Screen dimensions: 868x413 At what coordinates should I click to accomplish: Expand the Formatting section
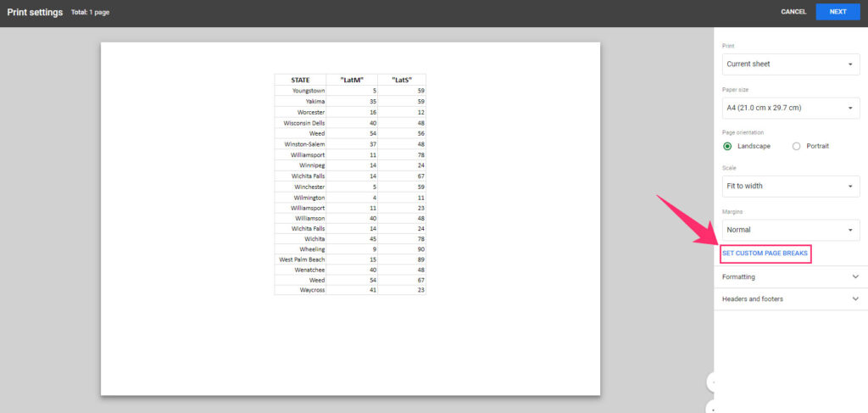pyautogui.click(x=791, y=276)
